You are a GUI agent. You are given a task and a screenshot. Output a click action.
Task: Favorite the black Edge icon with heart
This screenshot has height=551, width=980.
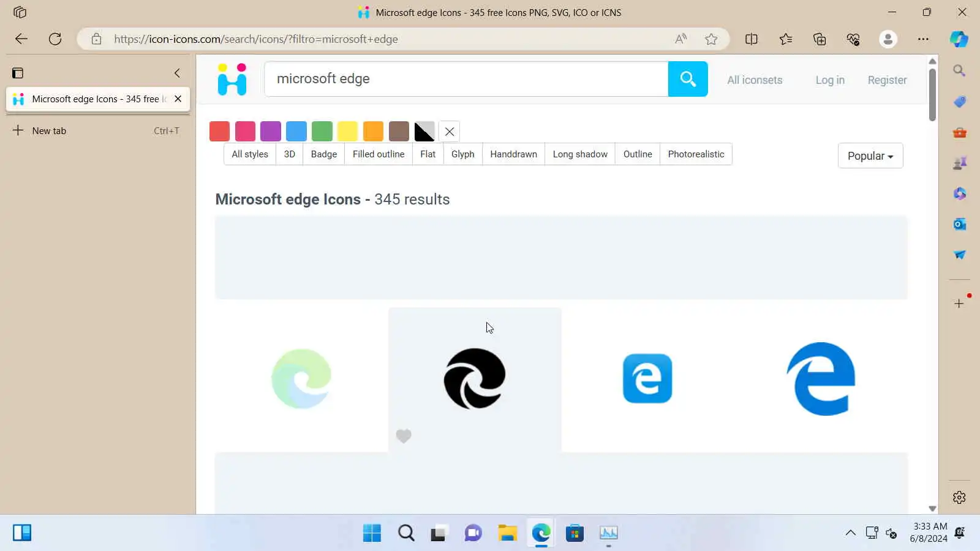point(404,436)
